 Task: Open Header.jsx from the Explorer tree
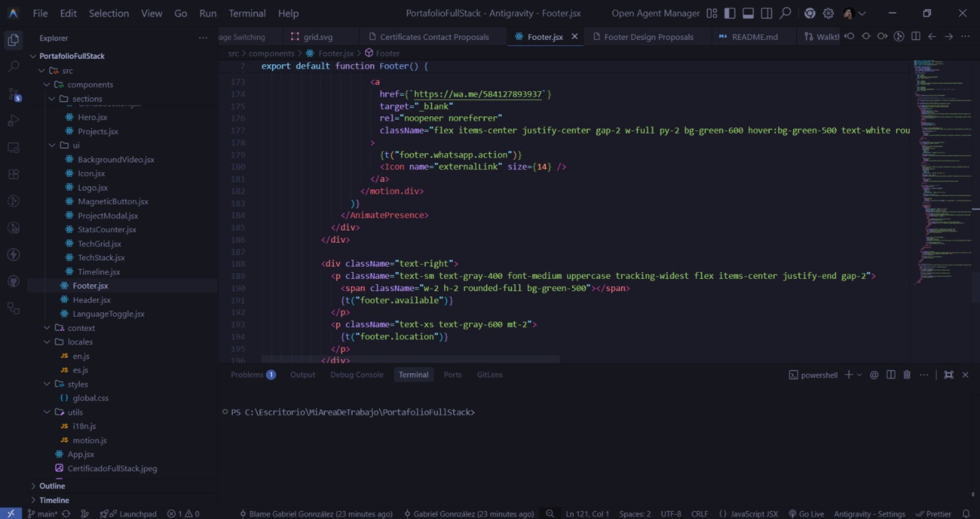tap(91, 300)
